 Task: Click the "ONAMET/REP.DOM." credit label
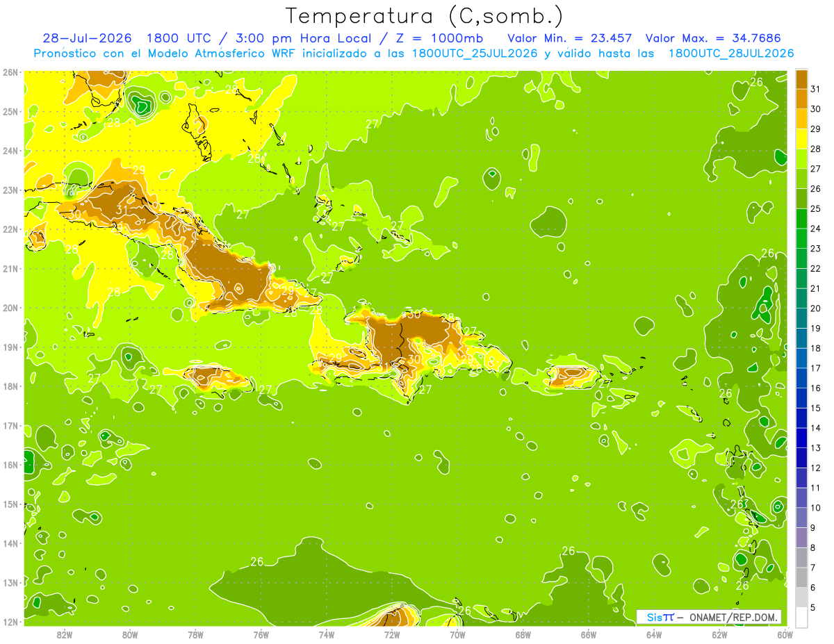coord(735,617)
